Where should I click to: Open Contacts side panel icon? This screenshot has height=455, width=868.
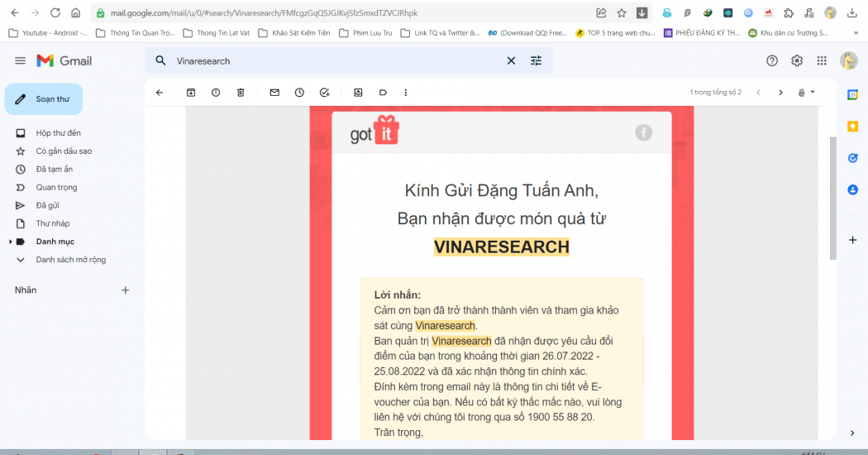(852, 190)
